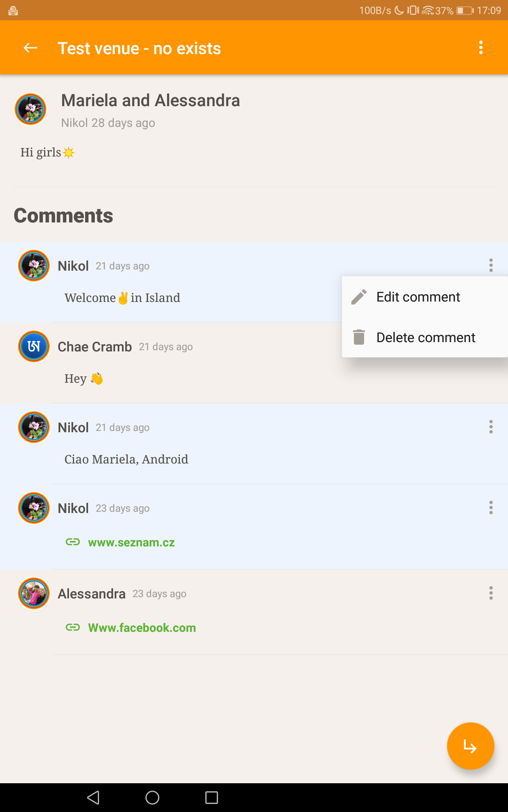The image size is (508, 812).
Task: Tap the link icon beside www.seznam.cz
Action: (73, 542)
